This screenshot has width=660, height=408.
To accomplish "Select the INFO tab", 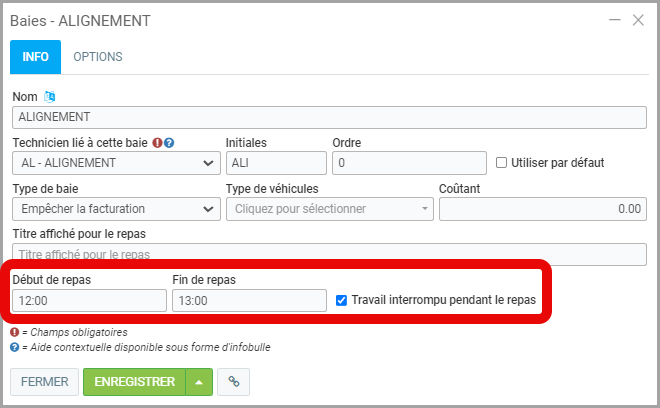I will point(35,57).
